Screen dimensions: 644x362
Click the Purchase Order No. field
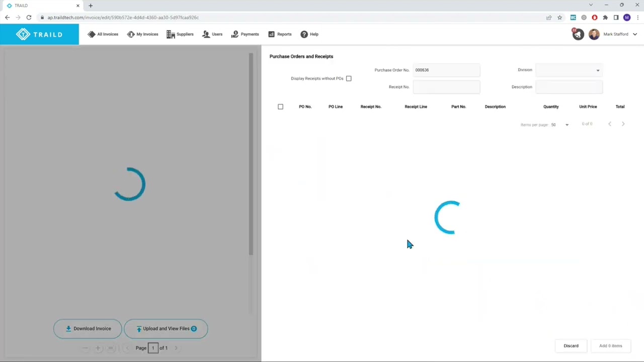tap(446, 70)
